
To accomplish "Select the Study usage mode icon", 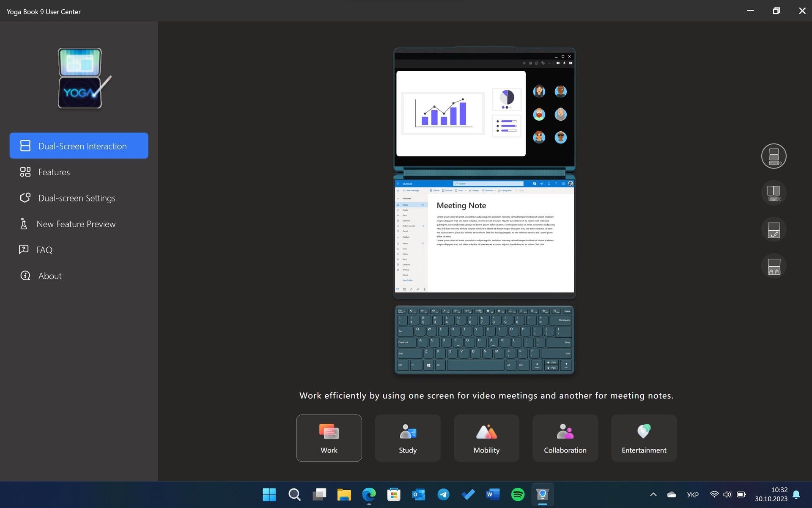I will coord(407,438).
